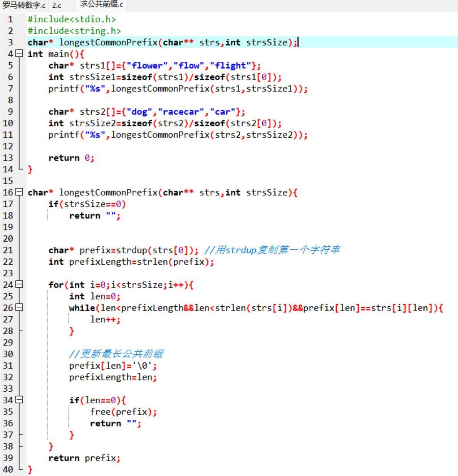Image resolution: width=458 pixels, height=476 pixels.
Task: Click line number 3 in the gutter
Action: coord(10,42)
